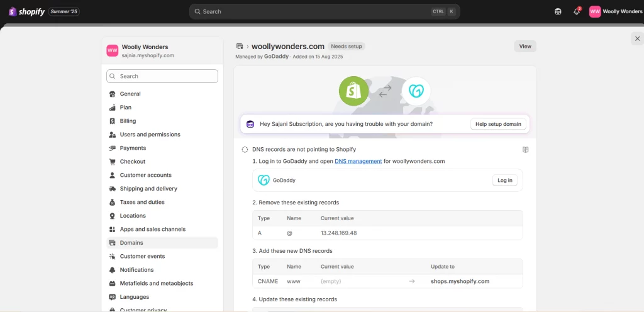Click the Apps and sales channels icon
This screenshot has width=644, height=312.
coord(112,230)
